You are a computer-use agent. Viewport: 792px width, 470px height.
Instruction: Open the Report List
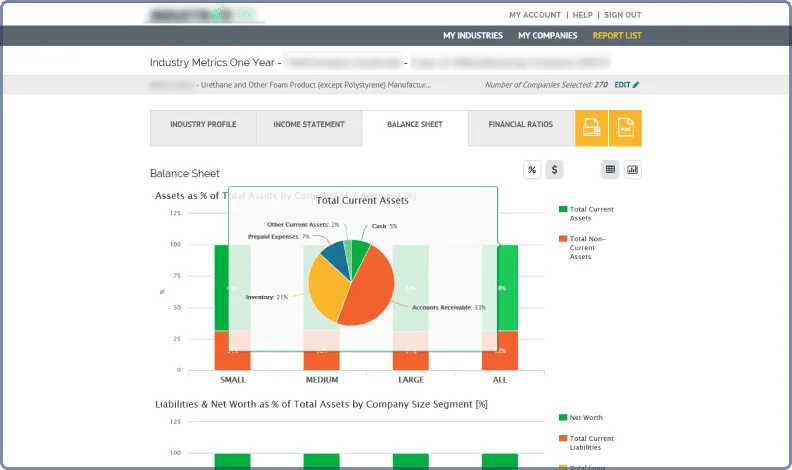click(617, 35)
